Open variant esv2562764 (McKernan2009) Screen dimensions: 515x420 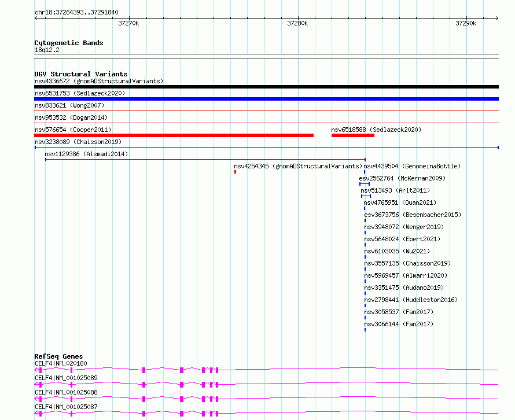pos(402,178)
